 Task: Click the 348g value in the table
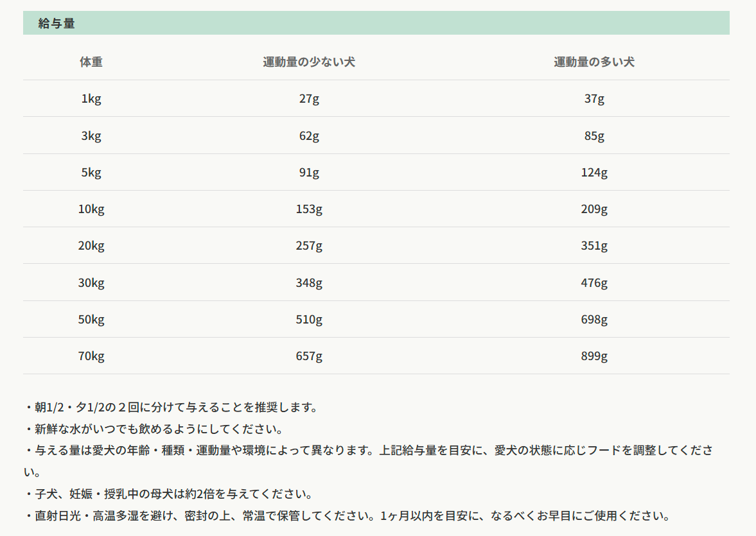[x=309, y=283]
